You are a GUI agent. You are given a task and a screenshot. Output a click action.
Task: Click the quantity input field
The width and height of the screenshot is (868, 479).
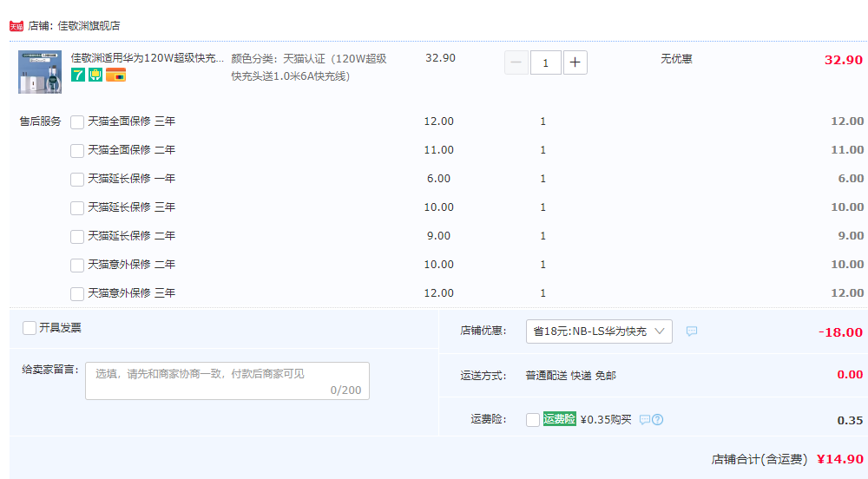(546, 62)
